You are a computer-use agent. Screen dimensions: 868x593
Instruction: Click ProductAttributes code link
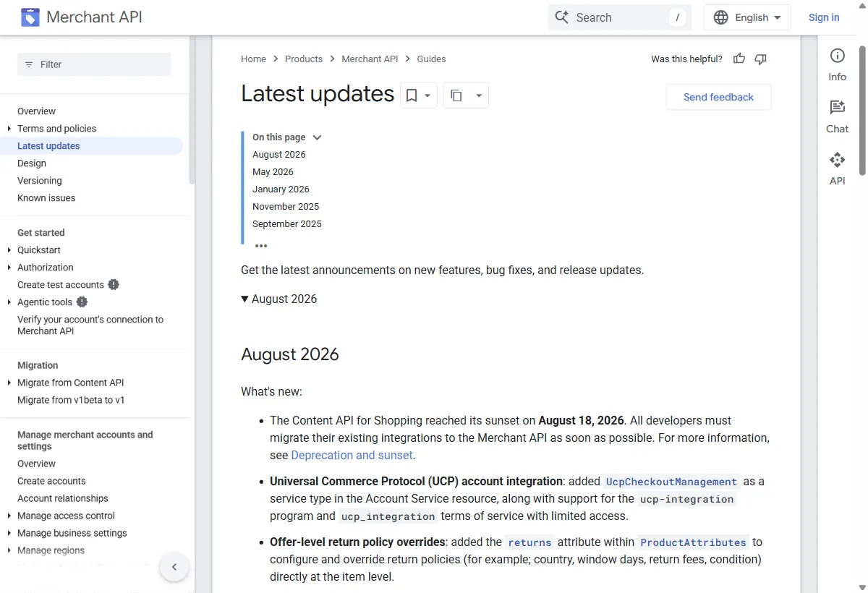tap(693, 542)
